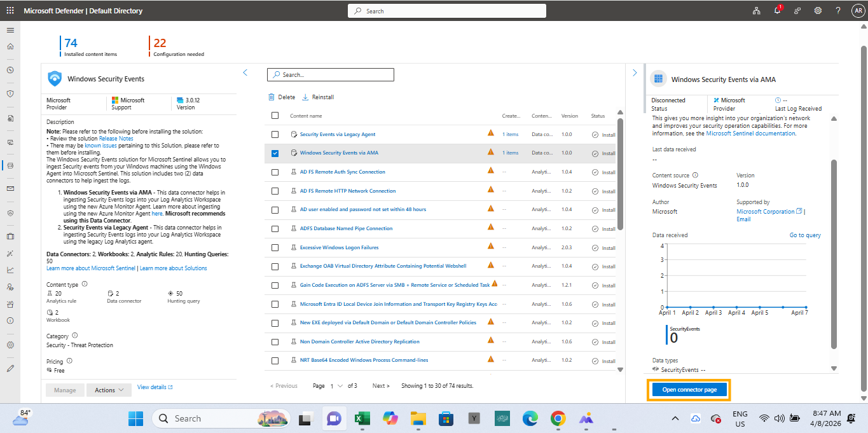The width and height of the screenshot is (868, 433).
Task: Click scroll-down arrow in connector details
Action: (834, 368)
